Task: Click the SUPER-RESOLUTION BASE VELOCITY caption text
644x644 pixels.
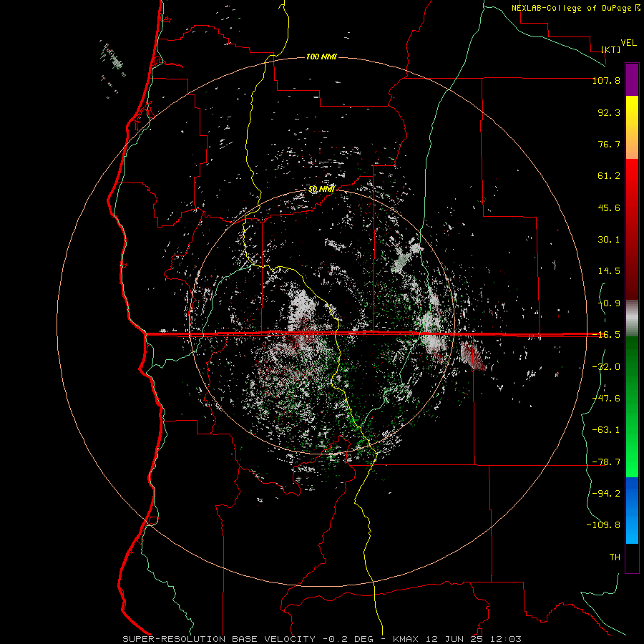Action: pos(219,639)
